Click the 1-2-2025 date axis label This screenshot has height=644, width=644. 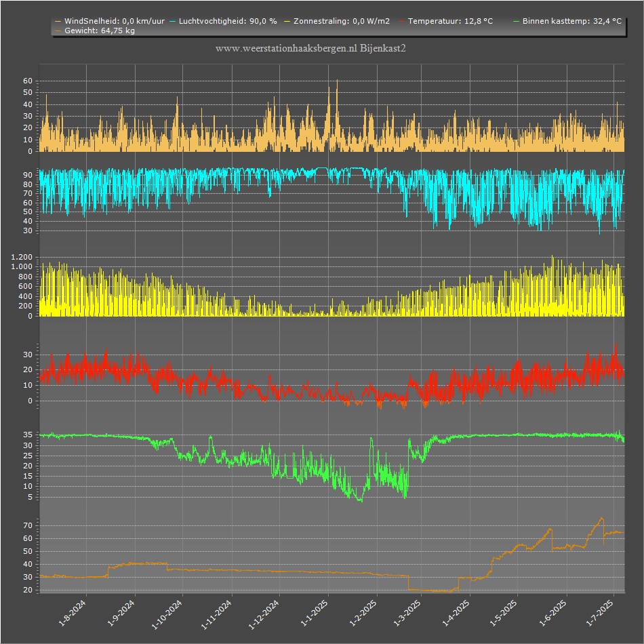[x=363, y=613]
